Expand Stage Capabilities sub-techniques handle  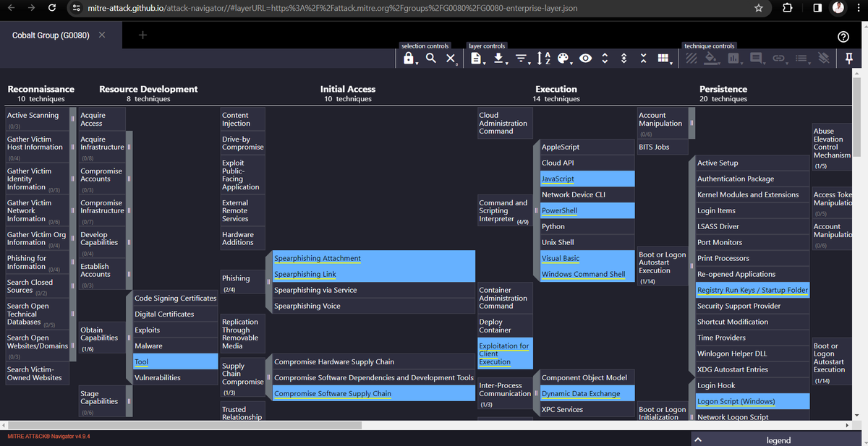click(x=128, y=401)
